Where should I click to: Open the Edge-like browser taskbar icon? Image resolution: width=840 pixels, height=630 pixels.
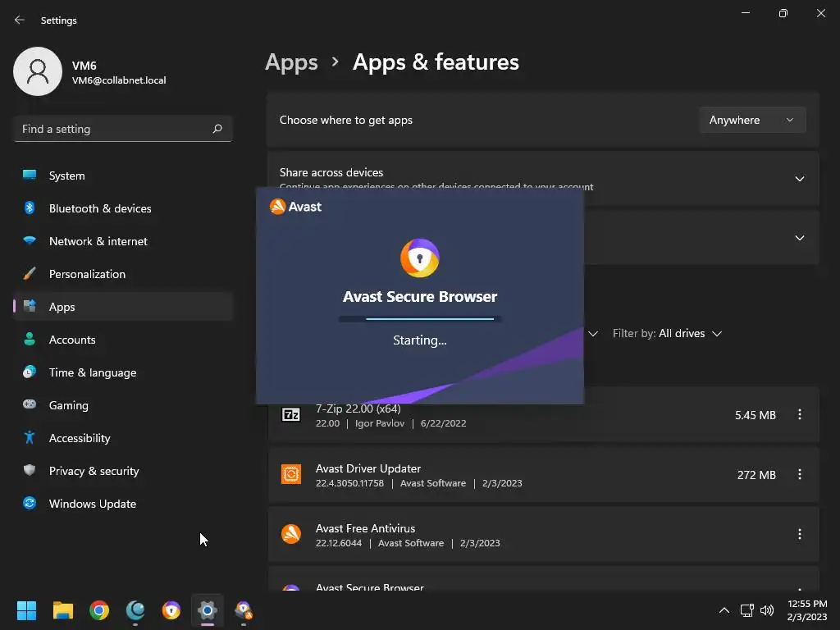tap(135, 610)
